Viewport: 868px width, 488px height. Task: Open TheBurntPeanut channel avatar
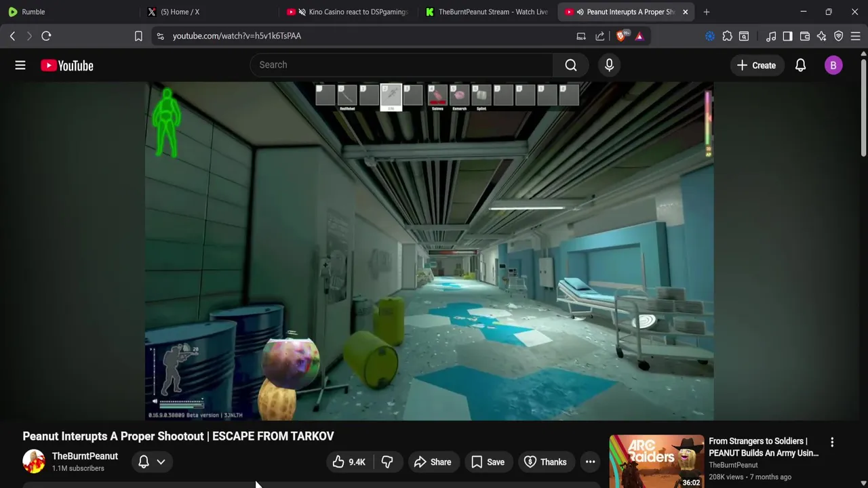(33, 462)
